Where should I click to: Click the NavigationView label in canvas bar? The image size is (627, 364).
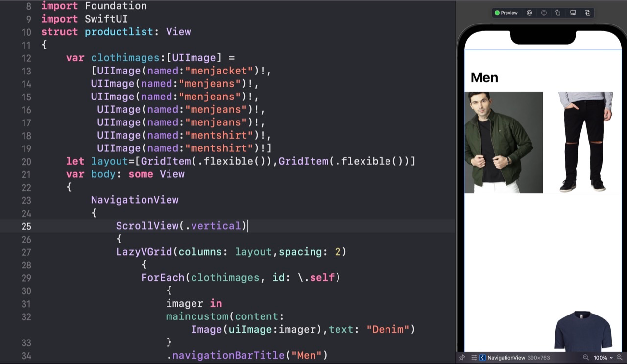tap(506, 358)
